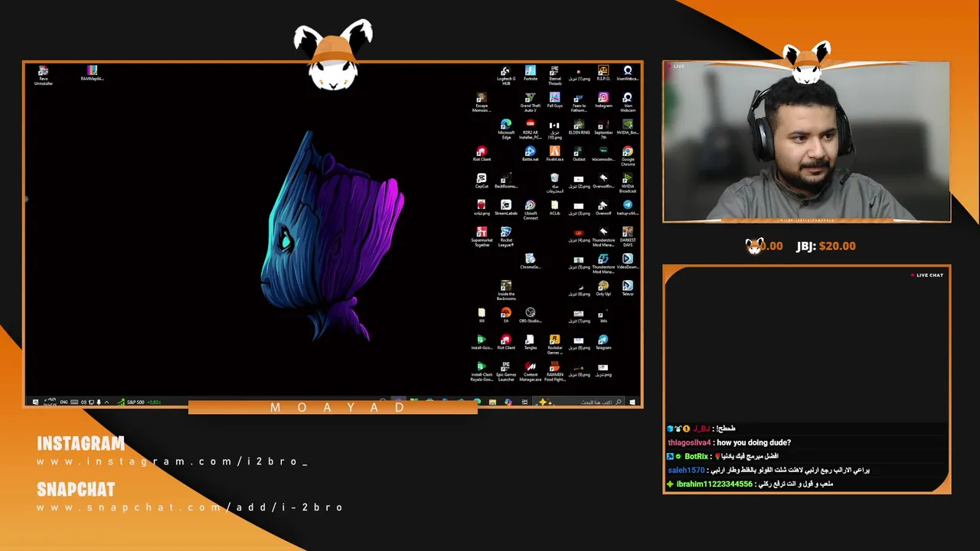Image resolution: width=980 pixels, height=551 pixels.
Task: Open the Fears to Fathom shortcut
Action: [580, 102]
